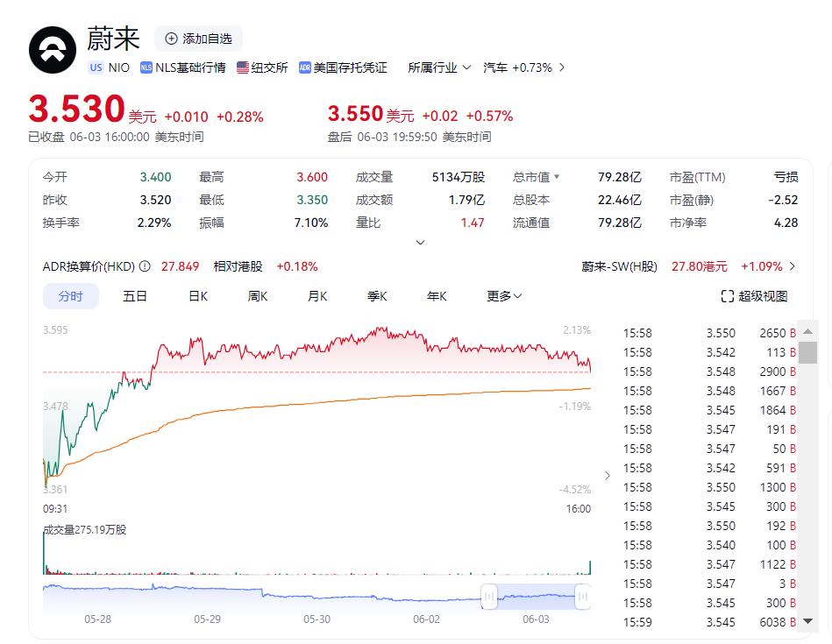Viewport: 832px width, 644px height.
Task: Click 05-30 on the date range timeline
Action: (x=316, y=619)
